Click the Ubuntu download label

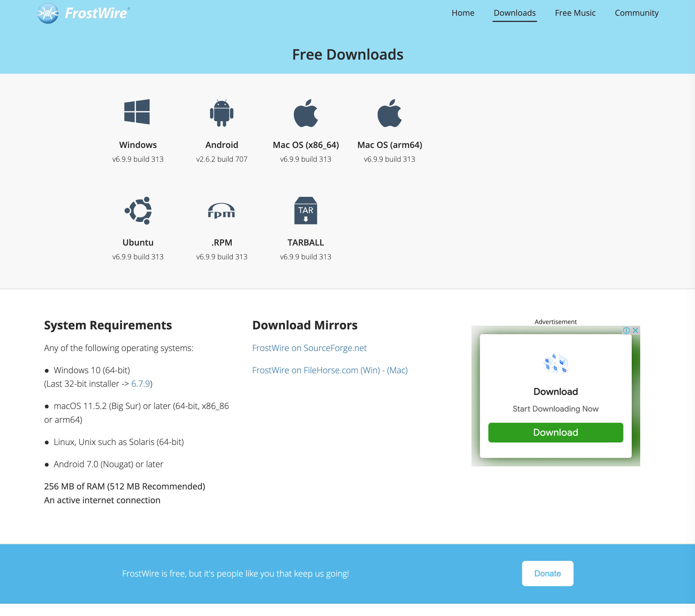(x=138, y=242)
